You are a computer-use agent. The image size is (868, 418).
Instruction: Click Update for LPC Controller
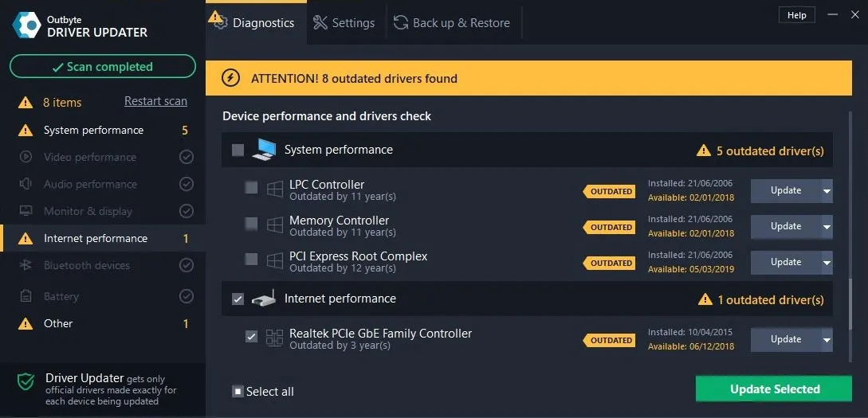(x=786, y=191)
